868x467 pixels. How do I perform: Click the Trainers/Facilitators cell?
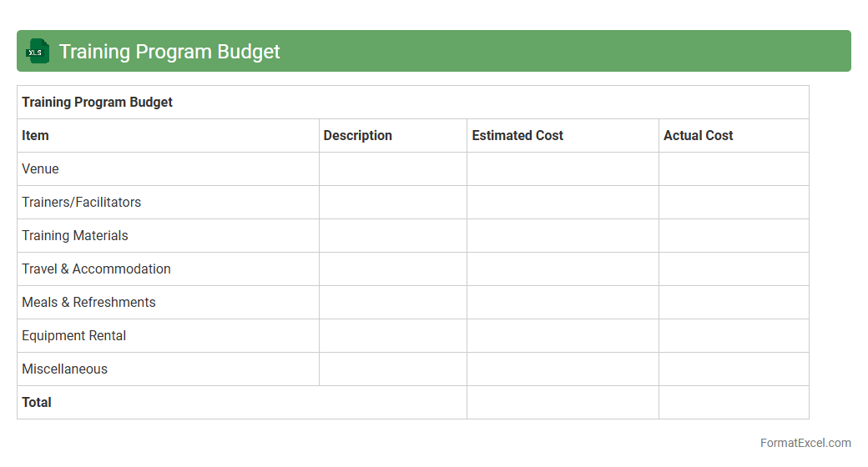pos(81,202)
